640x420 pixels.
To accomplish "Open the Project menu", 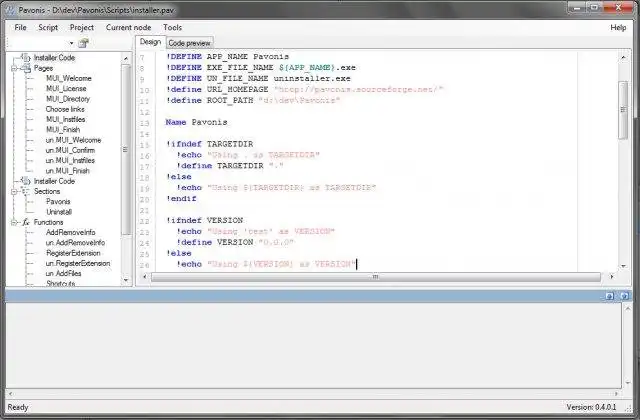I will tap(82, 27).
